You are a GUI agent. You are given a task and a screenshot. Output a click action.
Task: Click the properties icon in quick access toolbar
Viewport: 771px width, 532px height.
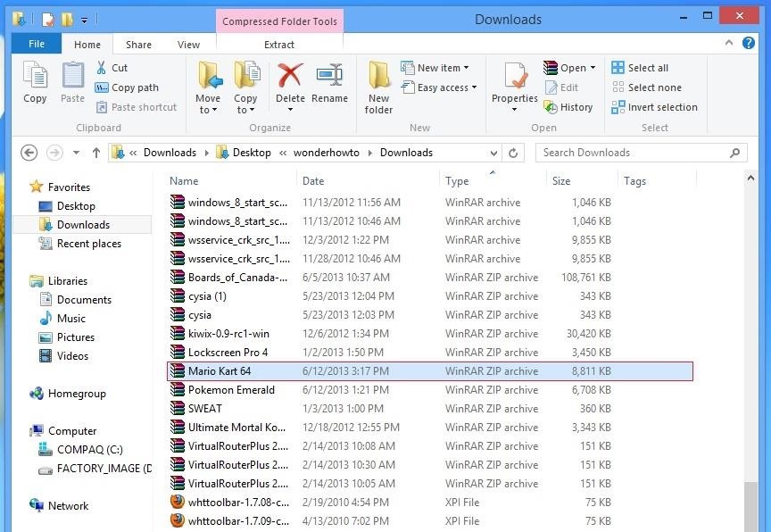pyautogui.click(x=47, y=20)
